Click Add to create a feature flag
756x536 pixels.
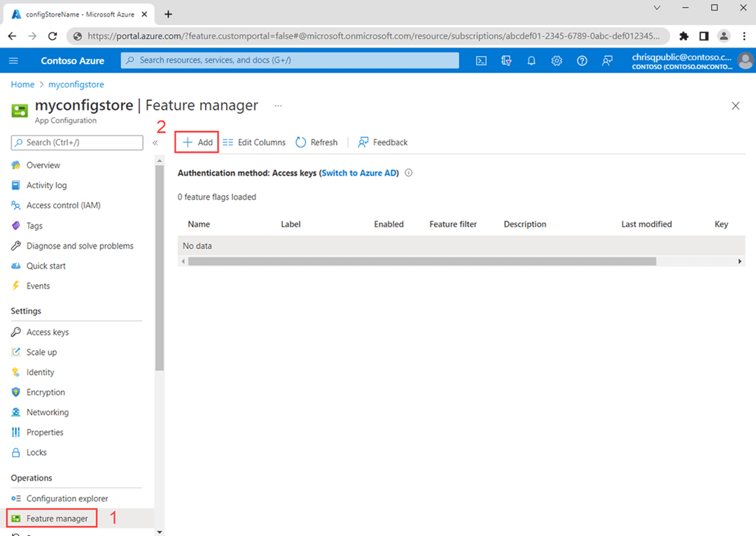click(197, 142)
